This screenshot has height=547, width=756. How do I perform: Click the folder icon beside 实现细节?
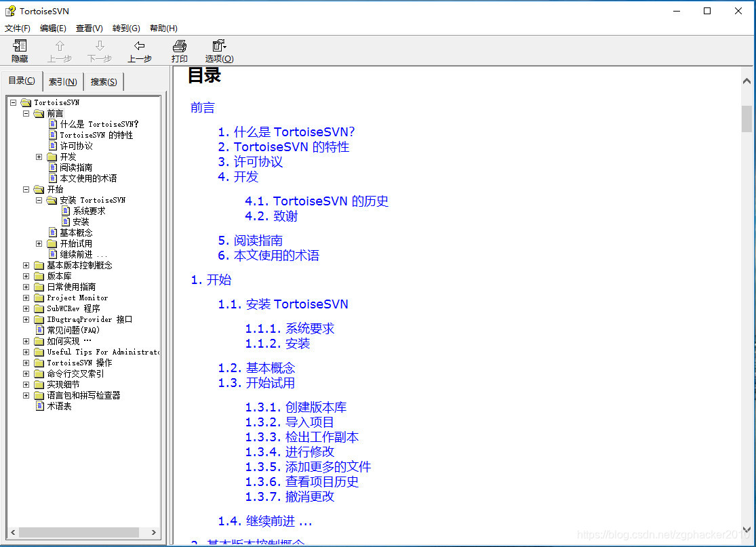pos(39,384)
